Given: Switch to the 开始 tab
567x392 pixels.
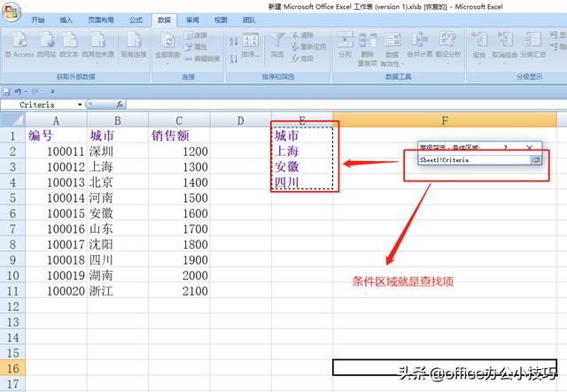Looking at the screenshot, I should 37,20.
